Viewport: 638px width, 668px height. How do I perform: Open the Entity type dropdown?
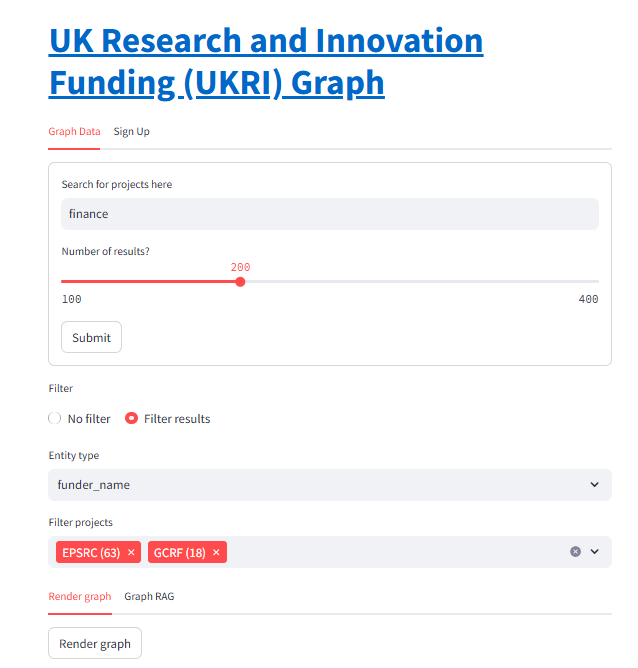[330, 485]
